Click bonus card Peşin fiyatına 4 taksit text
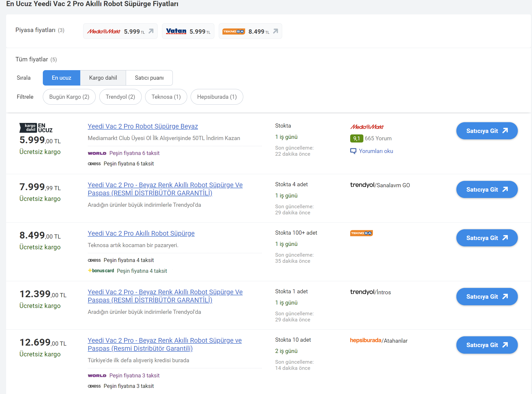This screenshot has height=394, width=532. coord(142,271)
